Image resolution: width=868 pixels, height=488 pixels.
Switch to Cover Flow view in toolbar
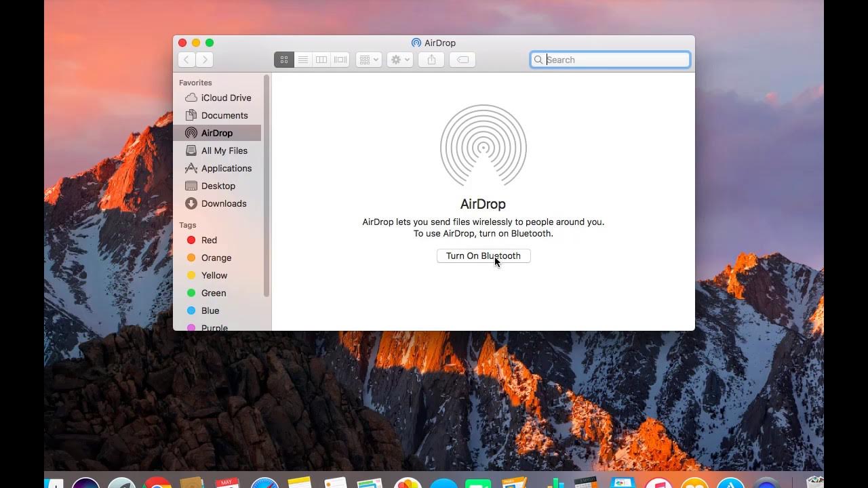coord(340,60)
